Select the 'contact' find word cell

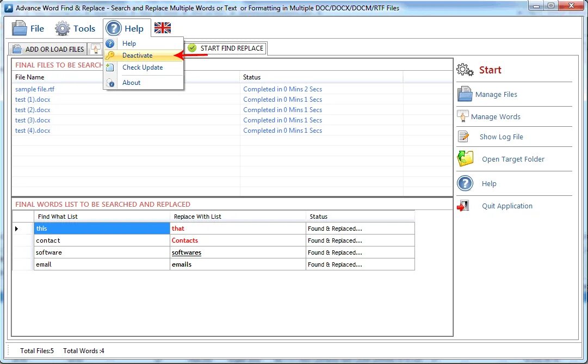click(102, 240)
